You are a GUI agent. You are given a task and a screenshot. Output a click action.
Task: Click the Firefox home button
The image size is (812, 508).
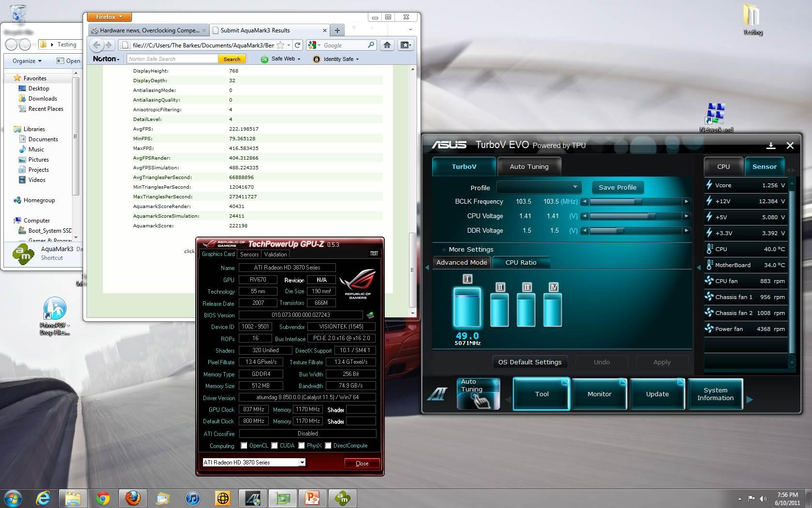point(387,45)
